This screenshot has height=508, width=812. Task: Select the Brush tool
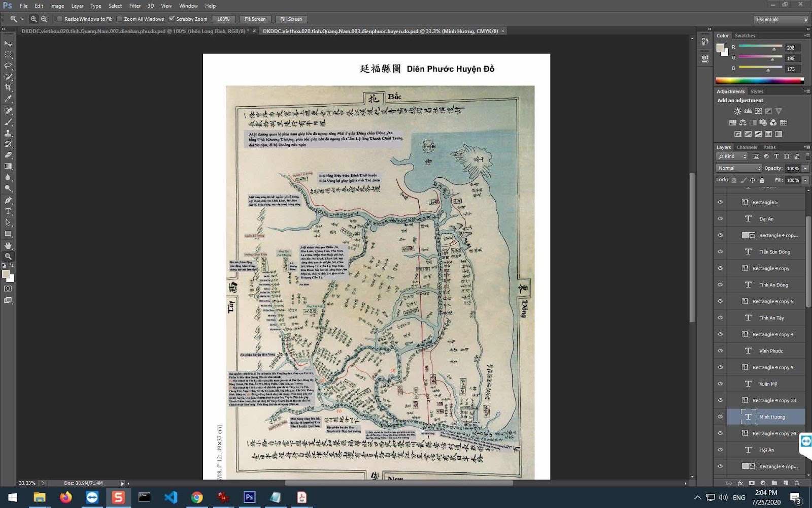[8, 122]
